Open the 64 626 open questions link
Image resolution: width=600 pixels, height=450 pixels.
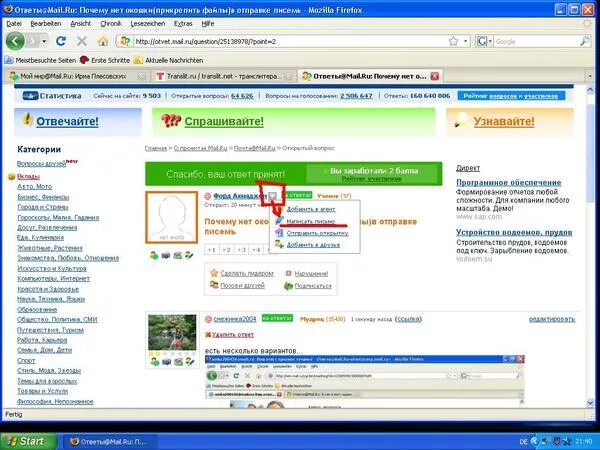pos(242,96)
